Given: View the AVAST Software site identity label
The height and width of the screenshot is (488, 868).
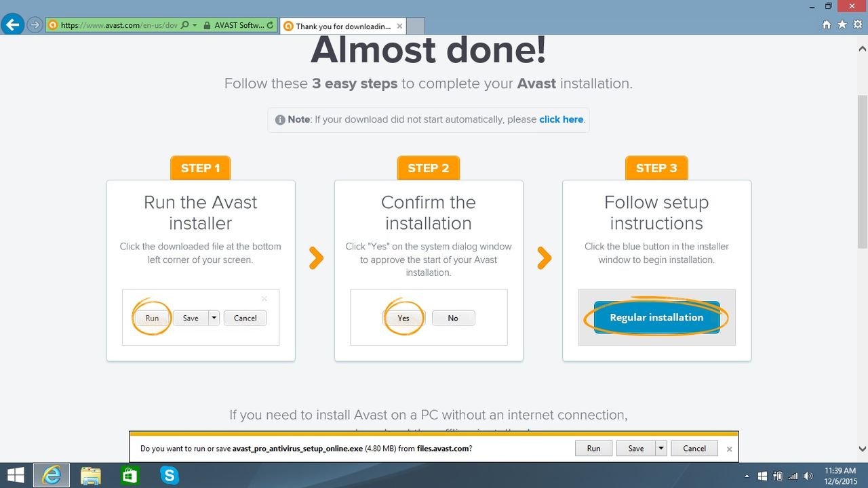Looking at the screenshot, I should pos(239,25).
